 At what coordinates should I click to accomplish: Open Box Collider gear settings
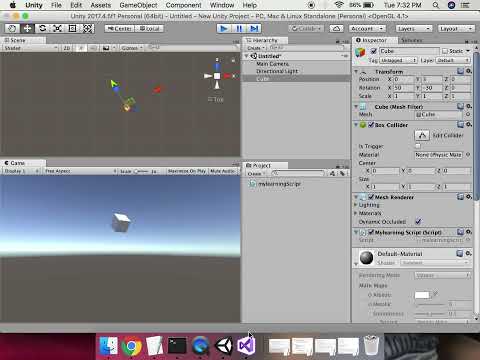[x=468, y=124]
